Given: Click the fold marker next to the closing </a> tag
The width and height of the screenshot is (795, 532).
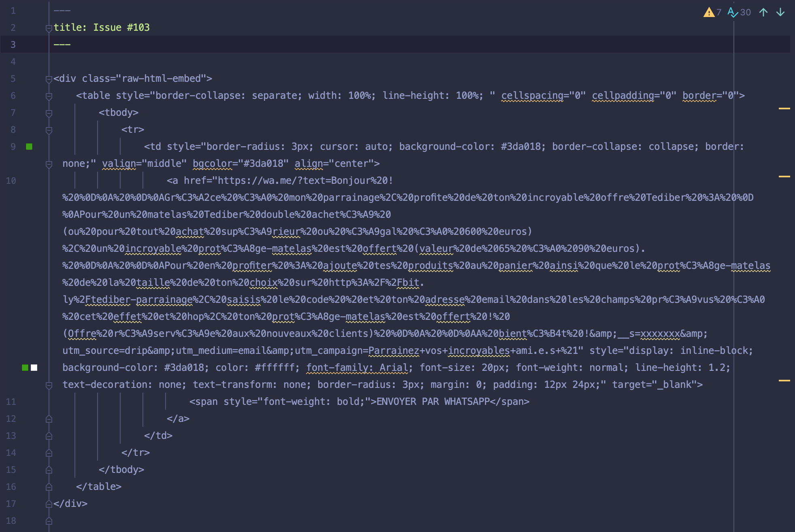Looking at the screenshot, I should coord(49,419).
